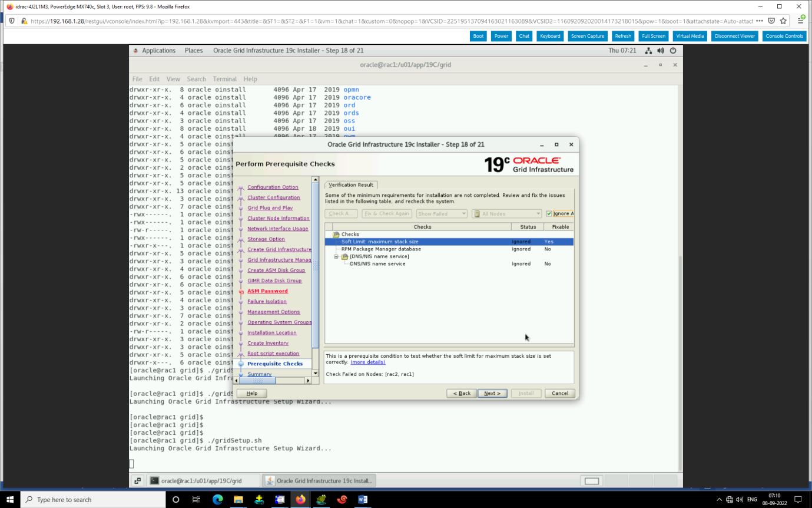Click the installer Help button

tap(251, 393)
